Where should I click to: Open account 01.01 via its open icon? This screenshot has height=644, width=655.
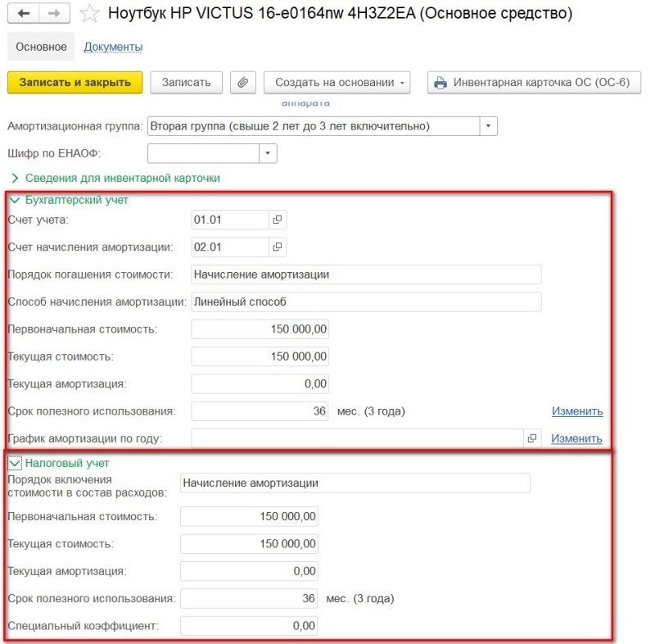coord(277,220)
